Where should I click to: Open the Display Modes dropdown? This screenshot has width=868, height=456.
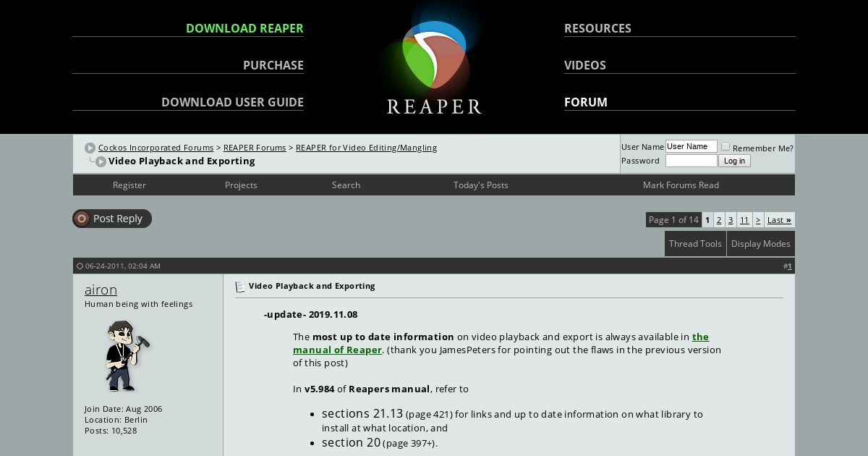tap(760, 244)
